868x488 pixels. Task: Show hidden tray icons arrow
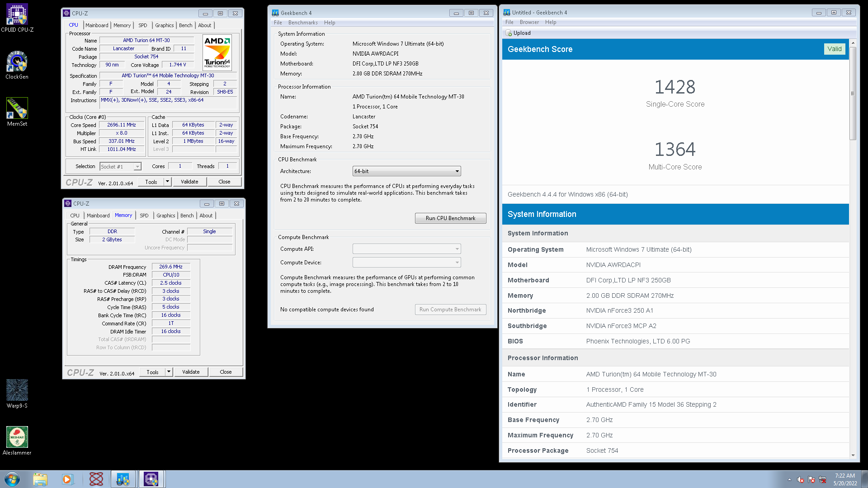[x=789, y=479]
